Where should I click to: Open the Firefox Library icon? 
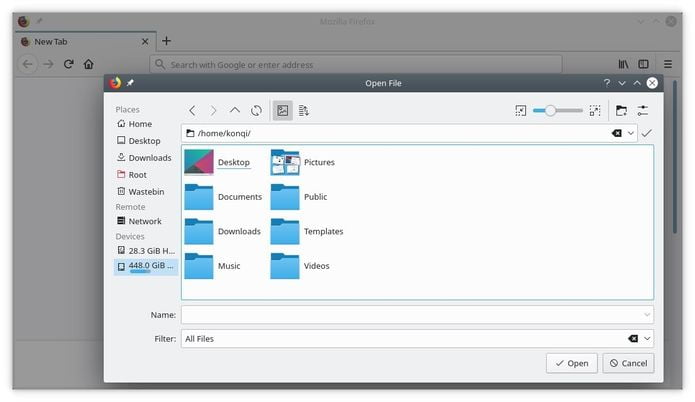click(623, 64)
